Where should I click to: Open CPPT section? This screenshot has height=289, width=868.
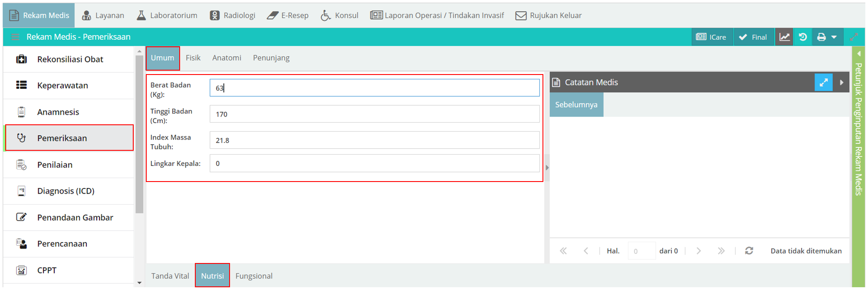click(x=69, y=270)
